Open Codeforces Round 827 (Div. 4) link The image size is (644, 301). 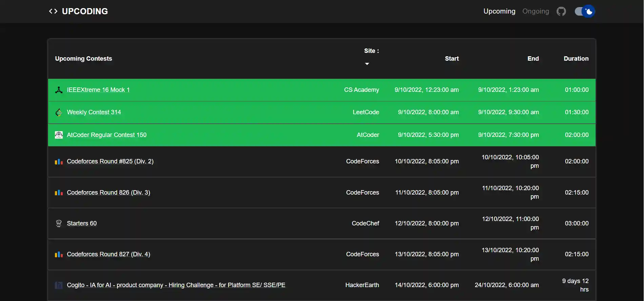tap(108, 254)
